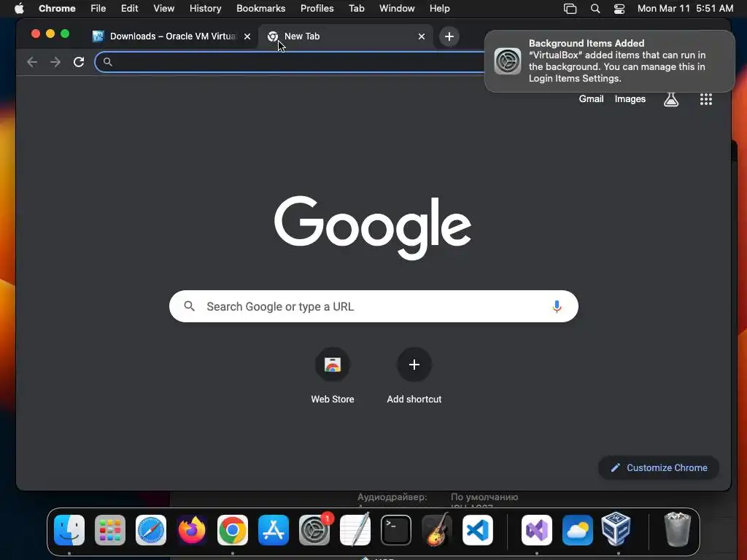Open the Tab menu in the menu bar
Screen dimensions: 747x560
[356, 9]
